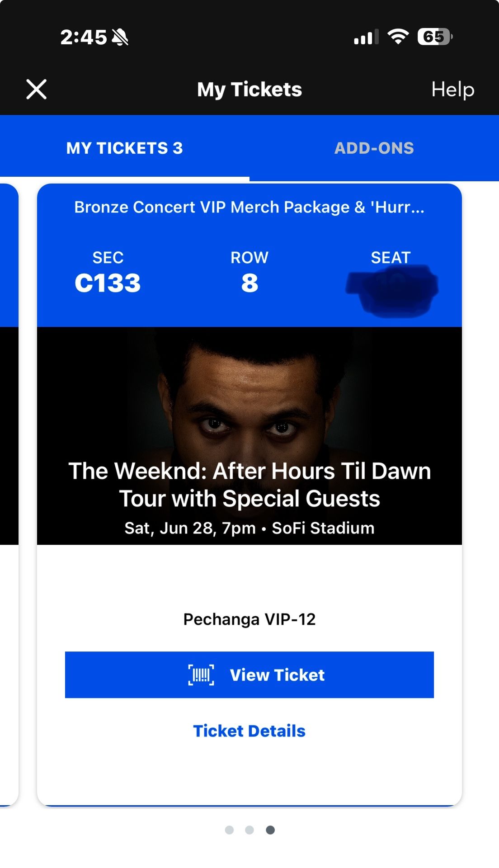Screen dimensions: 499x868
Task: Close the My Tickets screen
Action: 37,89
